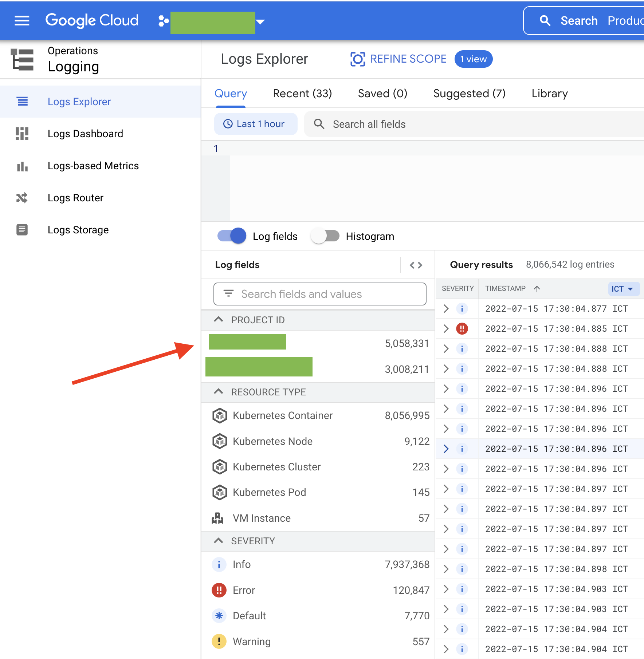The image size is (644, 659).
Task: Enable the Histogram toggle
Action: [325, 236]
